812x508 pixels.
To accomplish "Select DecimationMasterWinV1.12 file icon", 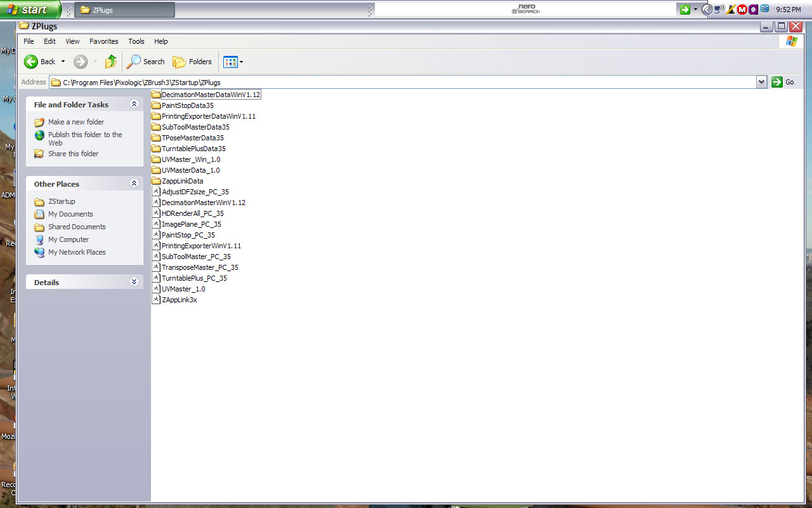I will point(156,203).
